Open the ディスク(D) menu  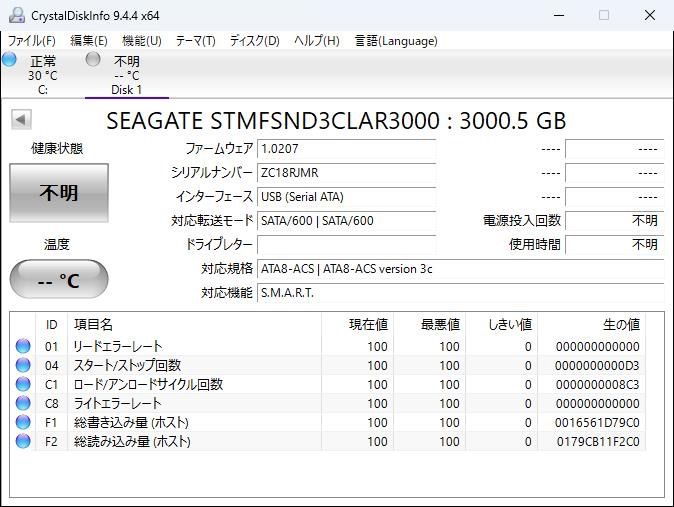(x=254, y=41)
